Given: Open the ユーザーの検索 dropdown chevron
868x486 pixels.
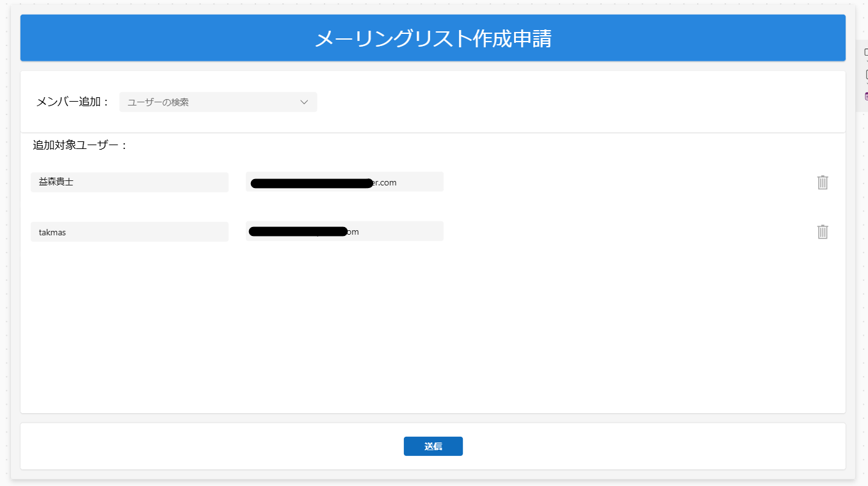Looking at the screenshot, I should 305,102.
